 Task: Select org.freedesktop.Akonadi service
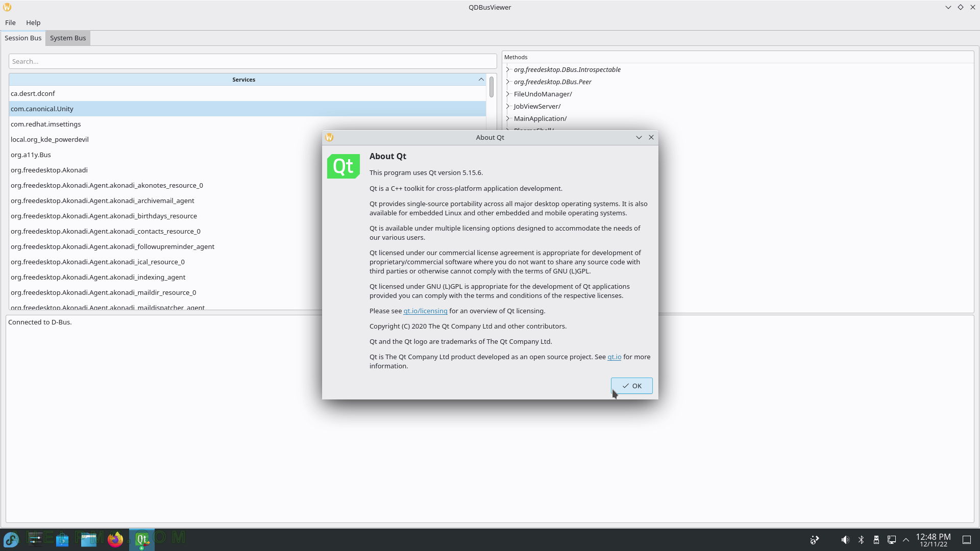[166, 170]
